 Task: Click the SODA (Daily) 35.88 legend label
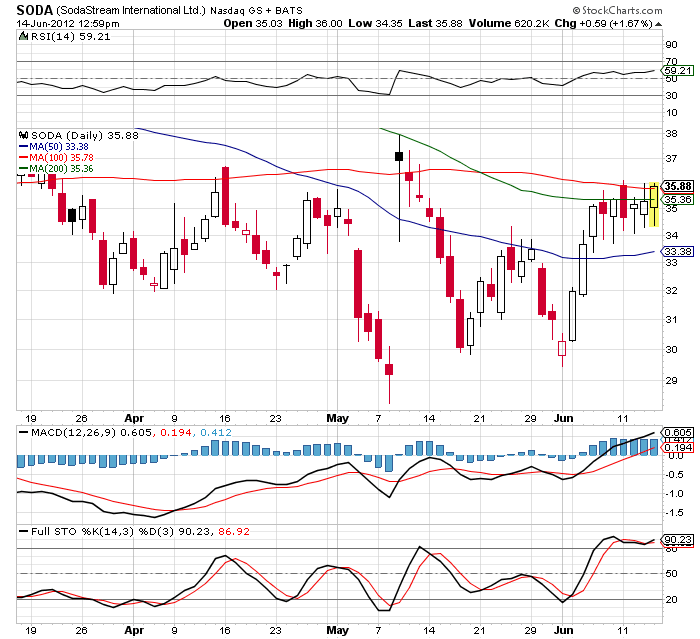tap(85, 135)
